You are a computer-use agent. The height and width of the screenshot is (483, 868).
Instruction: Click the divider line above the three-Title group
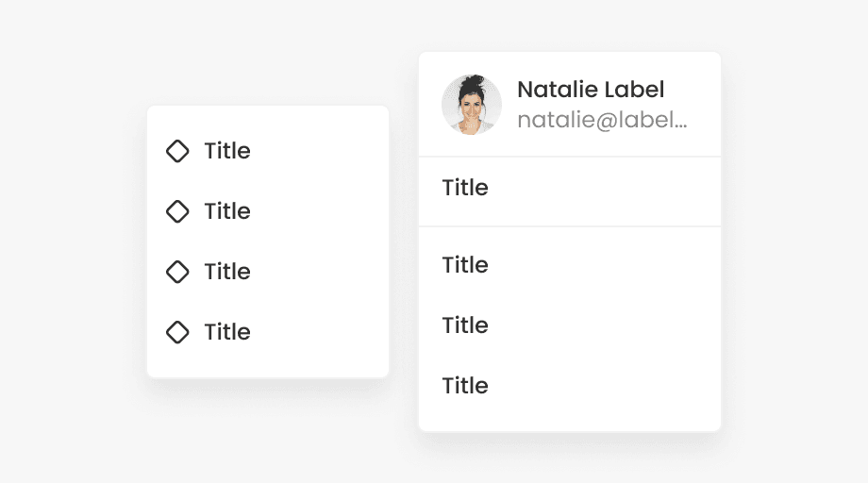(570, 226)
